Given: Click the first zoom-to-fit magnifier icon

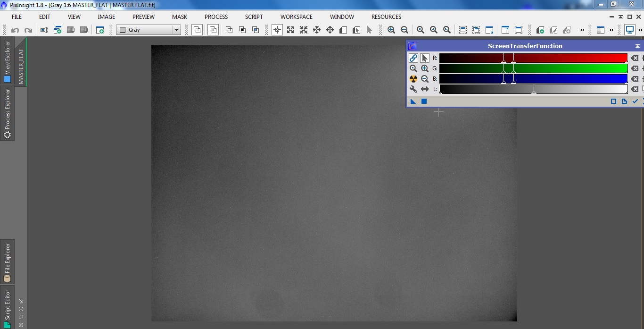Looking at the screenshot, I should click(x=421, y=30).
